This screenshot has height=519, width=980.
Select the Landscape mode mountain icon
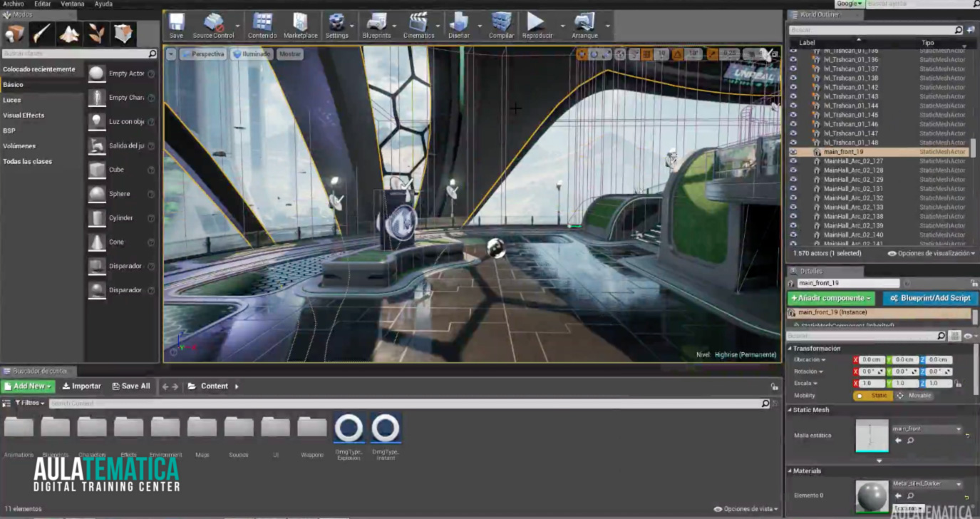(68, 34)
